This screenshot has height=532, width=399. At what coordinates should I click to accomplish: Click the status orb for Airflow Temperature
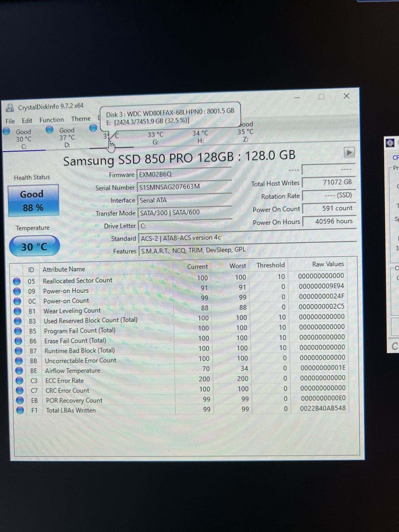point(19,371)
